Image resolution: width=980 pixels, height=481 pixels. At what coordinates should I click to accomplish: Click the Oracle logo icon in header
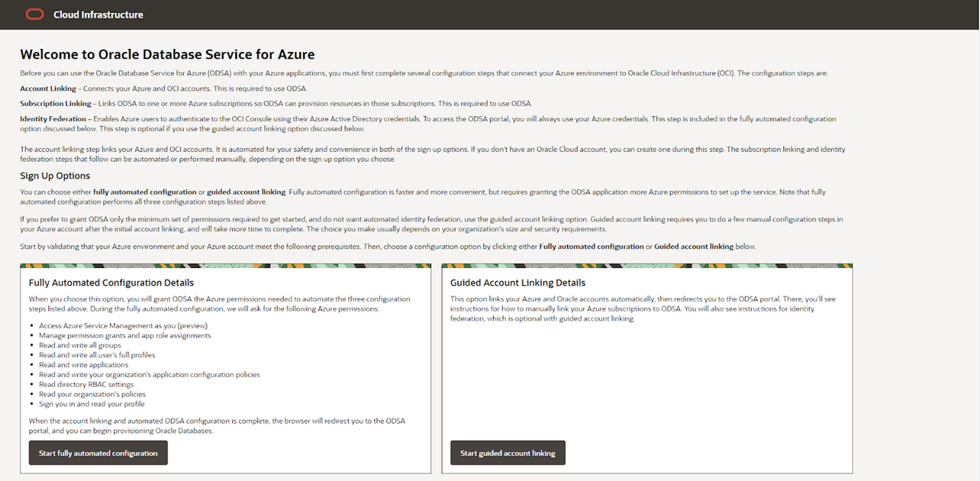[x=34, y=15]
